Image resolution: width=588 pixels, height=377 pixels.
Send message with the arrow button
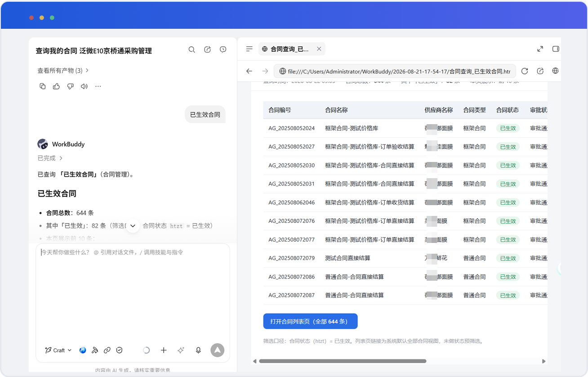tap(218, 350)
